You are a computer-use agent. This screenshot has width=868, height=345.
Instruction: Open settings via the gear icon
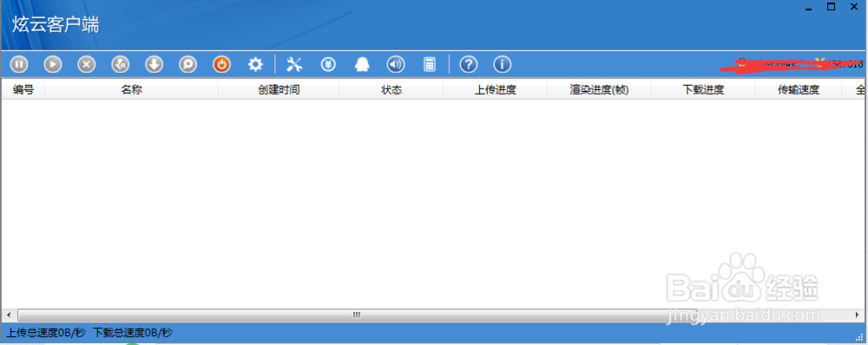255,65
